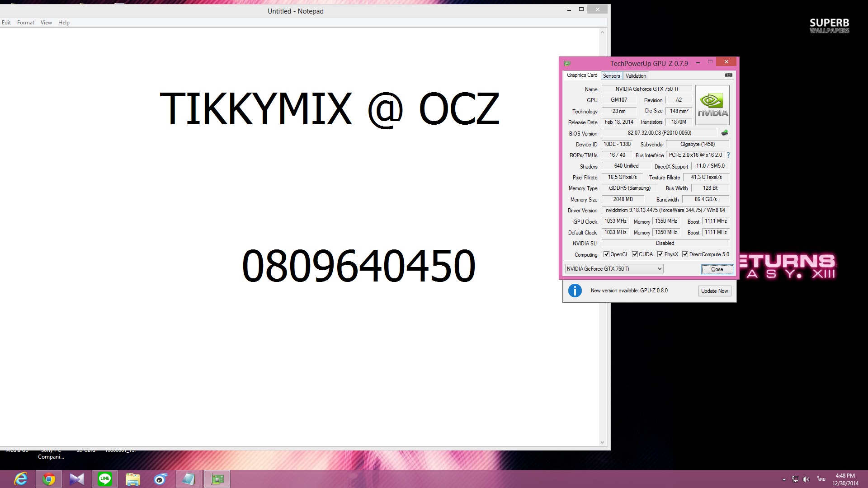This screenshot has width=868, height=488.
Task: Toggle the DirectCompute 5.0 checkbox
Action: coord(685,254)
